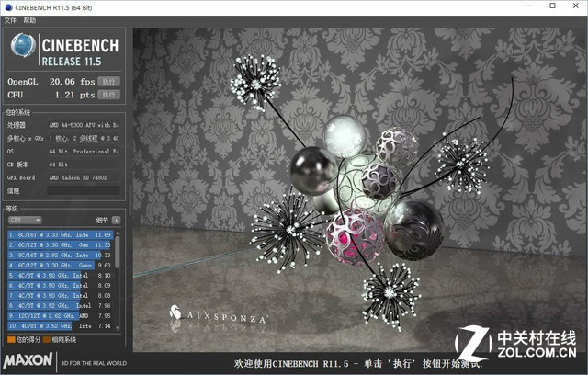Click the 信息 info input field

click(83, 191)
